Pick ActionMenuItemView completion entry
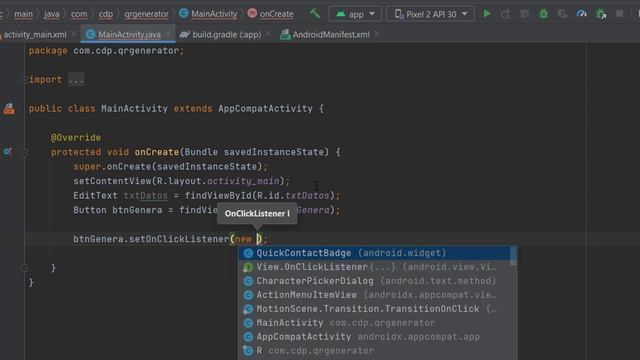Screen dimensions: 640x360 [374, 295]
